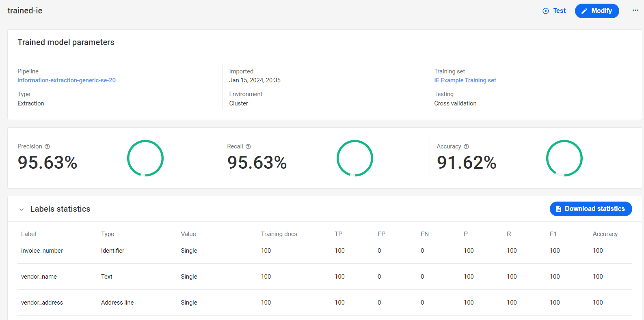Image resolution: width=644 pixels, height=320 pixels.
Task: Select the invoice_number label row
Action: pos(325,251)
